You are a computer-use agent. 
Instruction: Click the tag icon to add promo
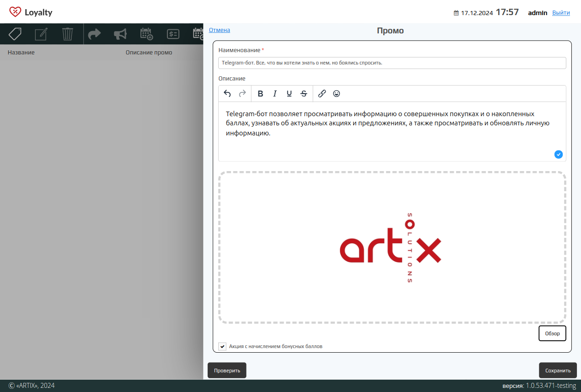15,34
